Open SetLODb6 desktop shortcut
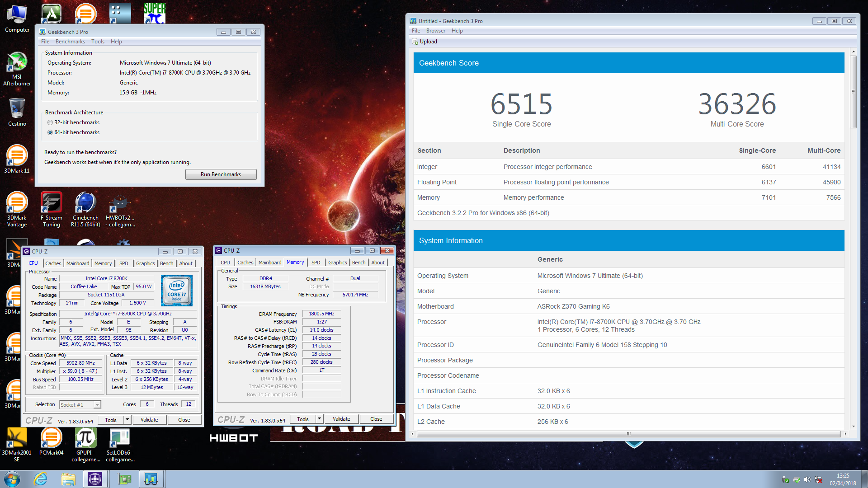This screenshot has height=488, width=868. [x=120, y=445]
